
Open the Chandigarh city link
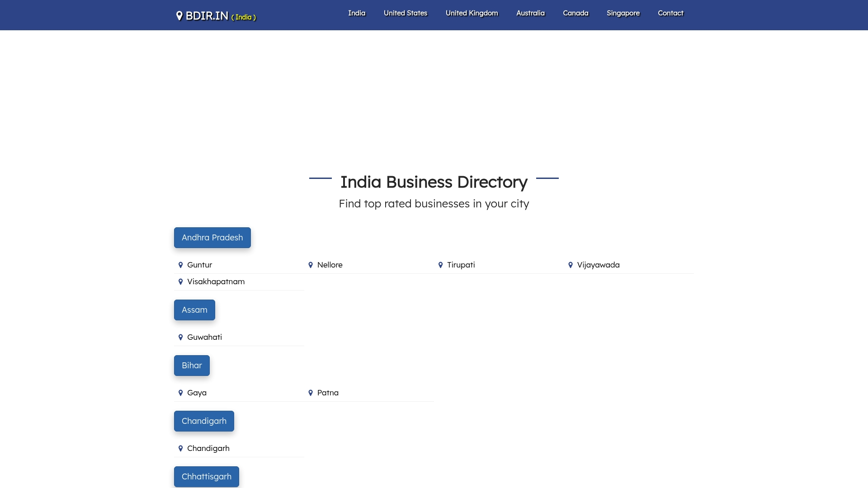pos(208,448)
